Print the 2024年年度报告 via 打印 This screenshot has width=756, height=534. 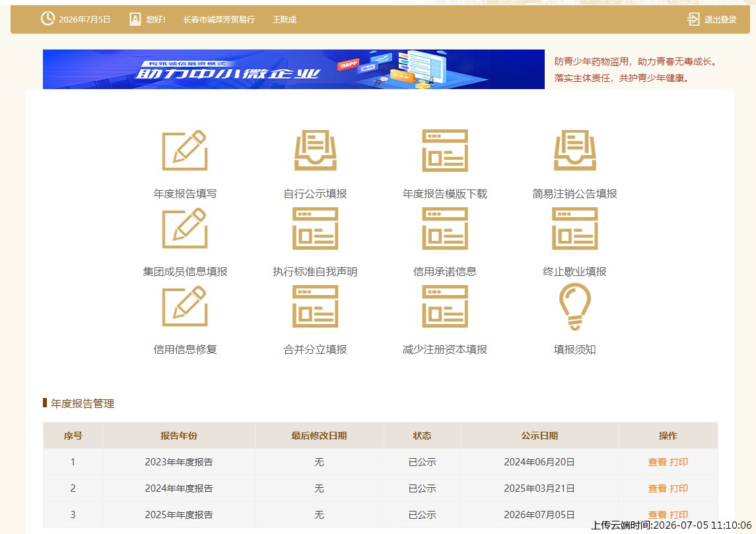click(679, 488)
